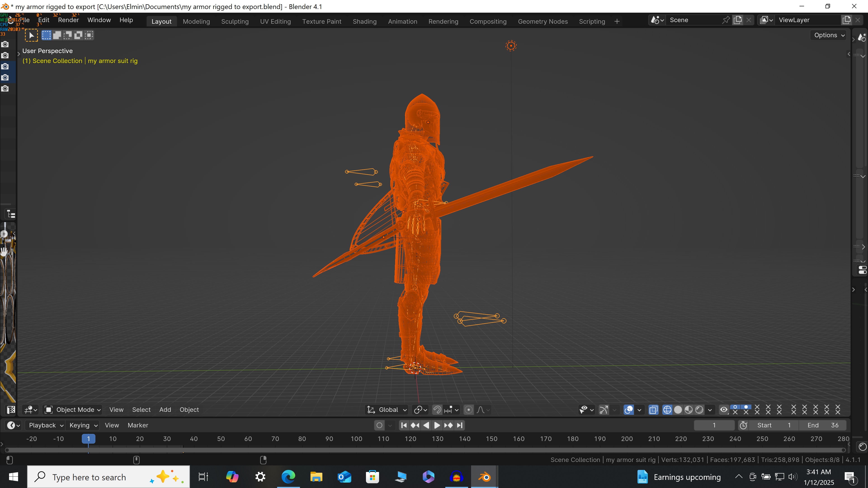Screen dimensions: 868x488
Task: Remove the ViewLayer view layer
Action: click(x=858, y=20)
